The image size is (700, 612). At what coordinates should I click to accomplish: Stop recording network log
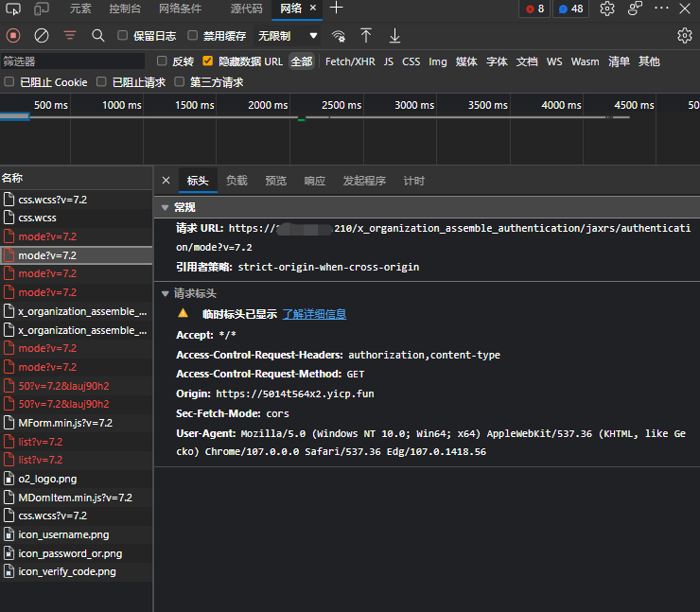pyautogui.click(x=13, y=35)
